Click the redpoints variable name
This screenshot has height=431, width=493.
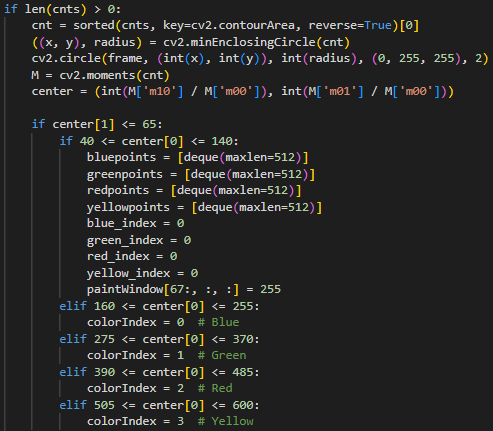[x=118, y=190]
